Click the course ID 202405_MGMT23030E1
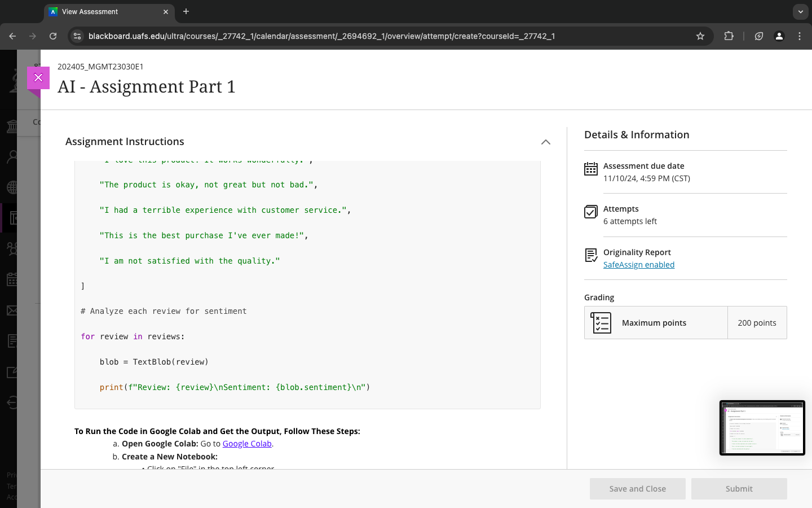This screenshot has height=508, width=812. point(100,67)
